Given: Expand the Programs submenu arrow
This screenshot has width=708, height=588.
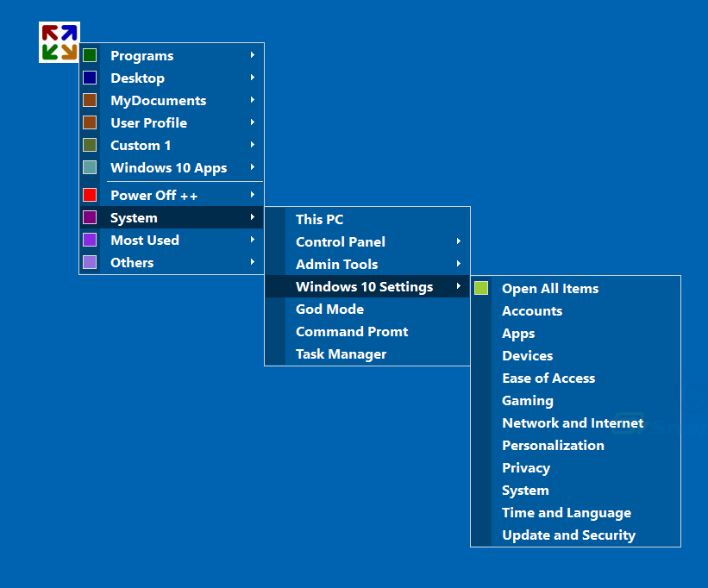Looking at the screenshot, I should [253, 55].
